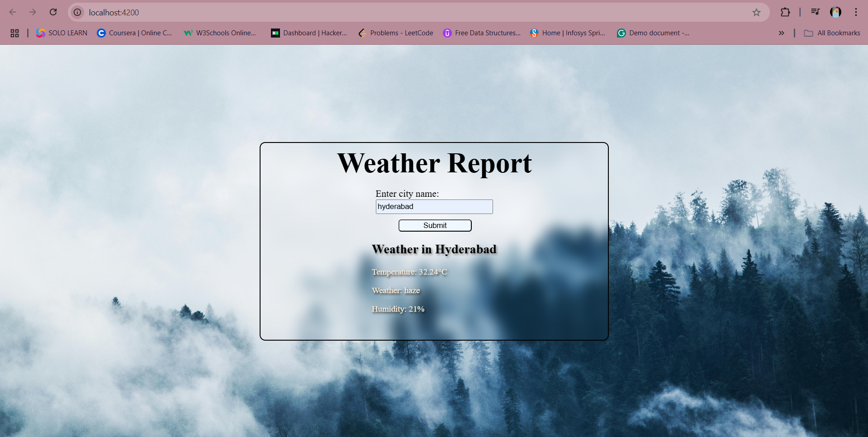This screenshot has width=868, height=437.
Task: Open the SOLO LEARN bookmark
Action: coord(62,33)
